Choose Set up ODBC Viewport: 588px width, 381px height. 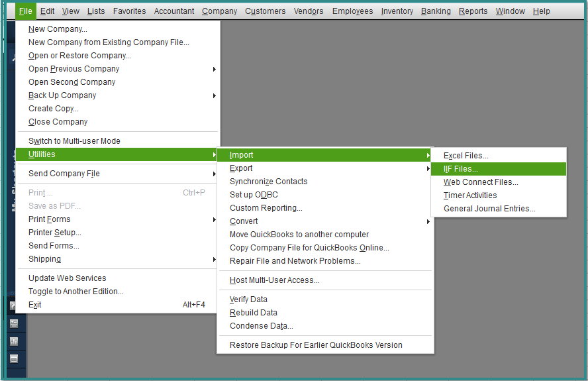pyautogui.click(x=254, y=195)
